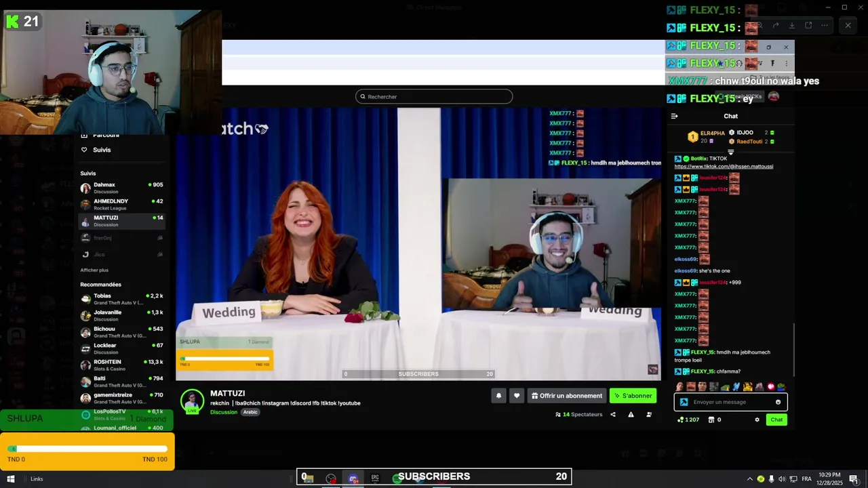Open Dahmax followed channel
The image size is (868, 488).
click(122, 188)
